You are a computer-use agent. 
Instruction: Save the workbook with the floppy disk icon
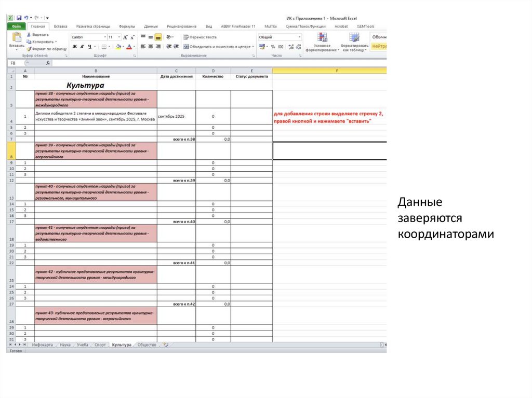point(19,18)
